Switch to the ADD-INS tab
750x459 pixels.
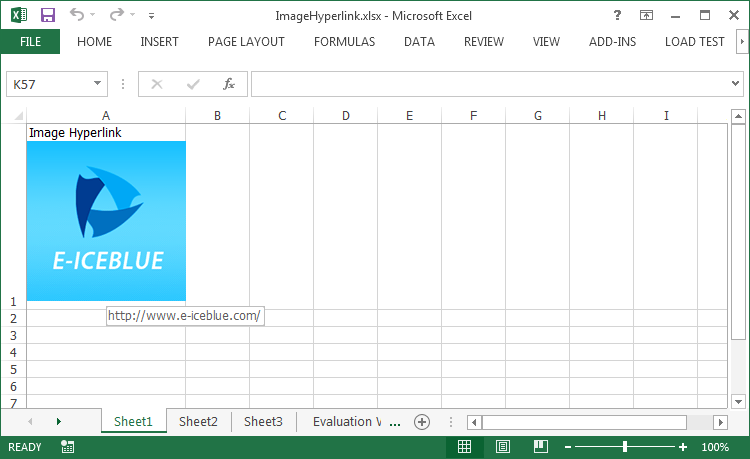[x=612, y=42]
